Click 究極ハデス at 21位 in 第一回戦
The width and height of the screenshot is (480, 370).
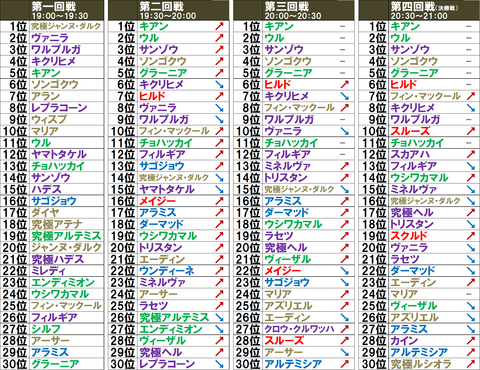[x=57, y=259]
